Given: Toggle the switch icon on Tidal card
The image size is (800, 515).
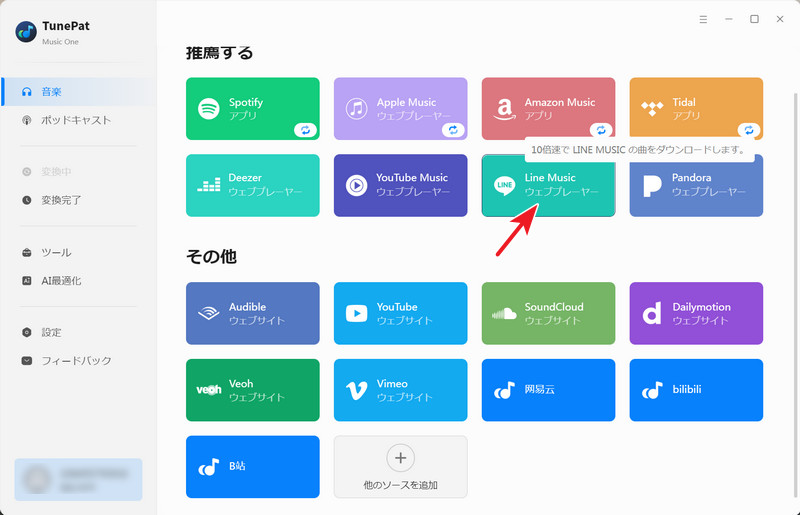Looking at the screenshot, I should [x=749, y=130].
